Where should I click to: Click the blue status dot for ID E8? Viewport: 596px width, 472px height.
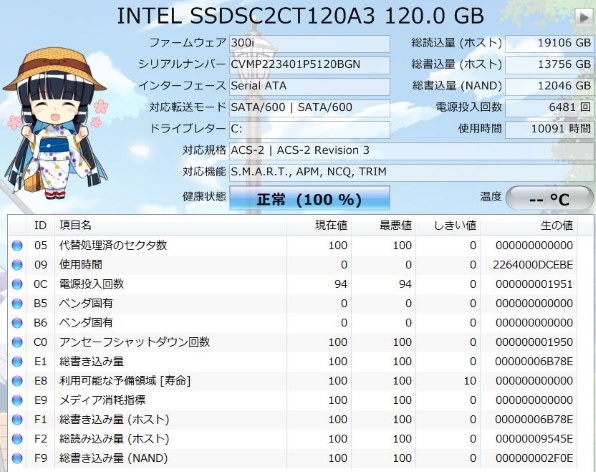point(17,381)
